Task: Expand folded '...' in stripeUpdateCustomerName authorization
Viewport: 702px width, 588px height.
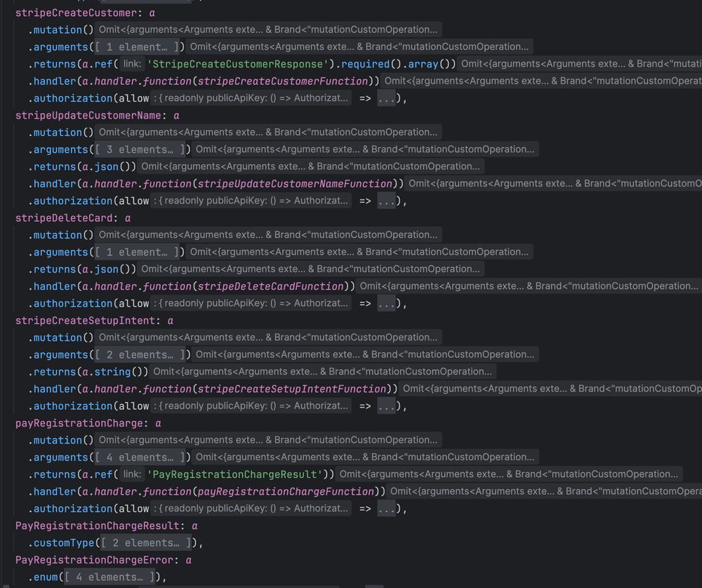Action: point(386,201)
